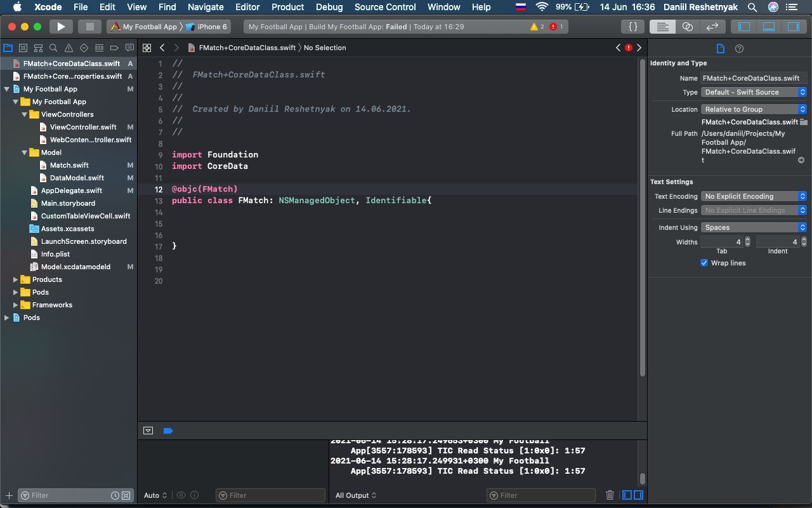812x508 pixels.
Task: Open the Indent Using dropdown
Action: coord(754,227)
